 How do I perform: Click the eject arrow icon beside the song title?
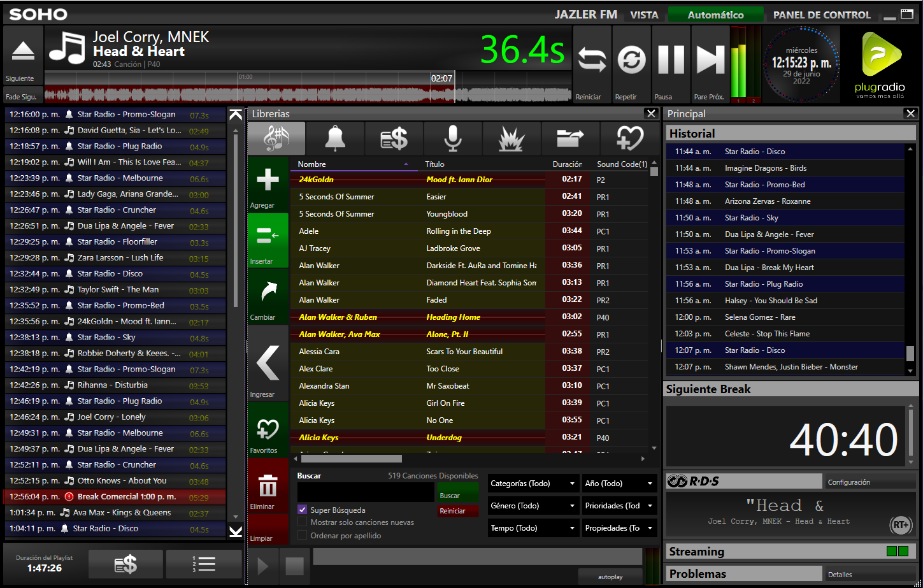coord(24,50)
